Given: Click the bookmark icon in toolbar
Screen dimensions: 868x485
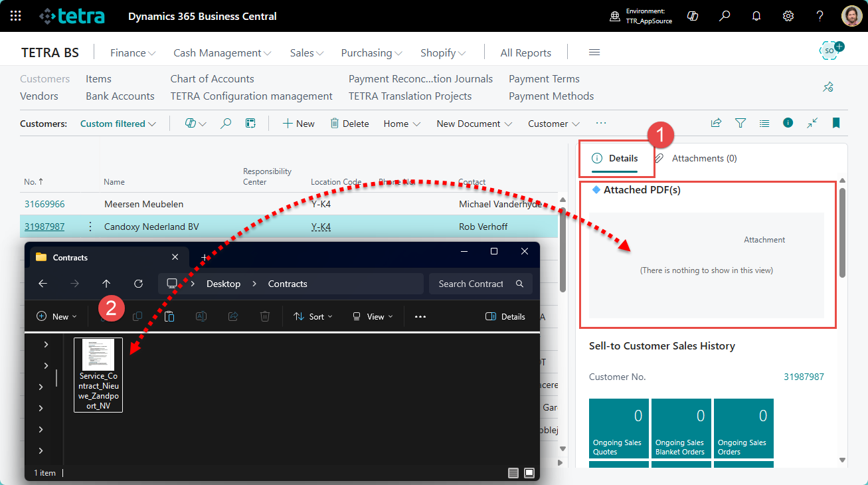Looking at the screenshot, I should coord(836,123).
